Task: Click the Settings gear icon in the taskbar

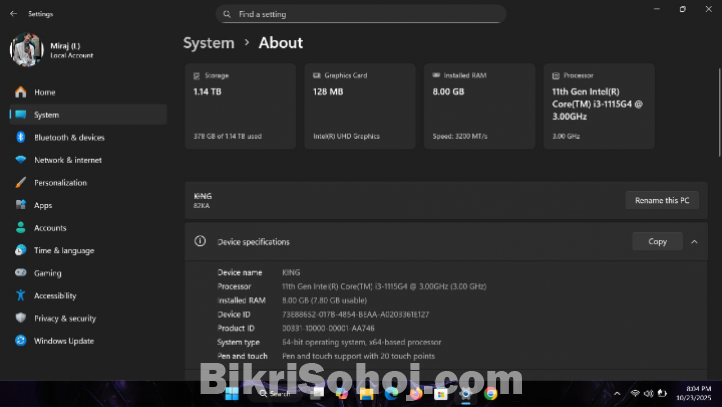Action: [466, 394]
